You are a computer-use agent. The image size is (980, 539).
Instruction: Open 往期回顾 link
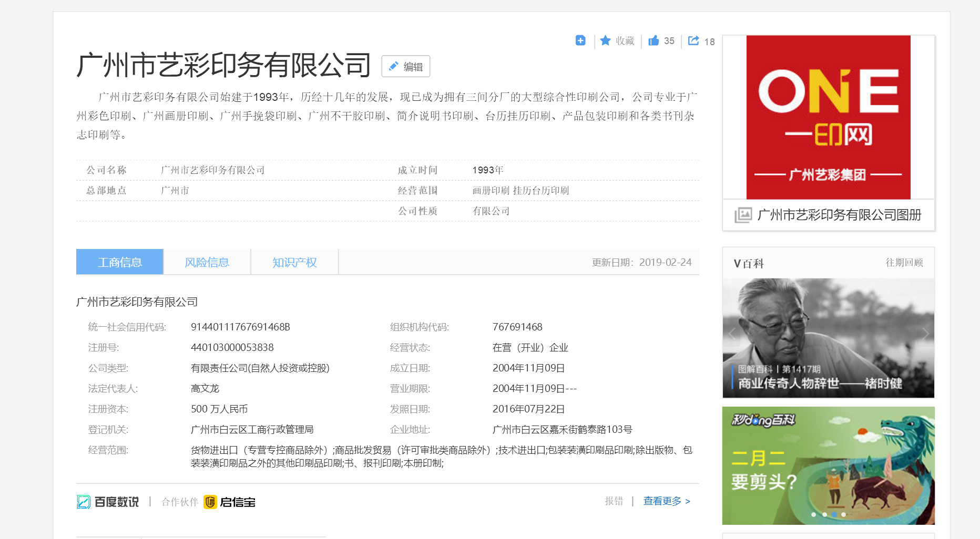(x=904, y=262)
